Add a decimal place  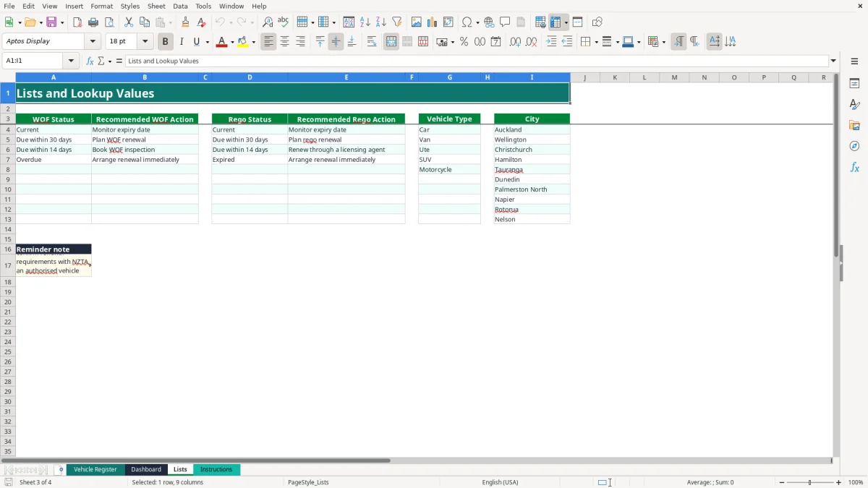515,42
